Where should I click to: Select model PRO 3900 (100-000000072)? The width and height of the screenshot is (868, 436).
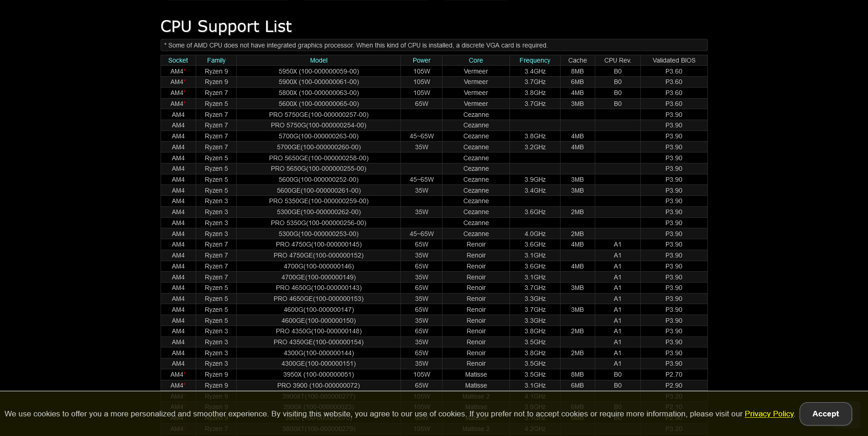click(x=319, y=385)
